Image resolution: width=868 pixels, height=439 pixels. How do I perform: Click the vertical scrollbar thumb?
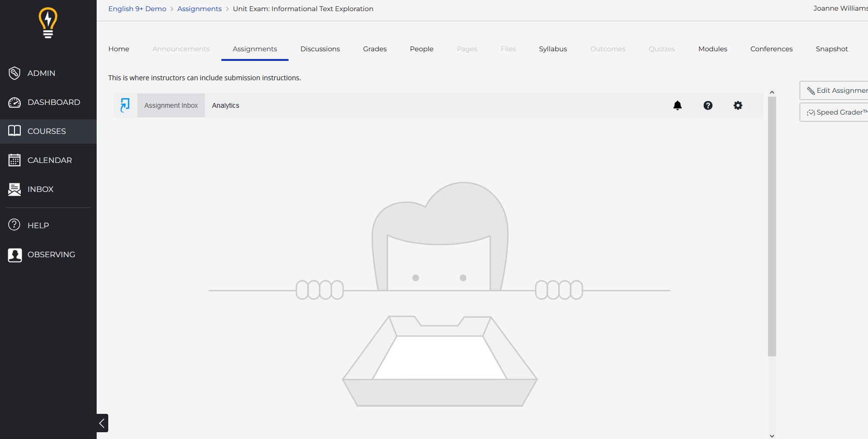coord(772,226)
